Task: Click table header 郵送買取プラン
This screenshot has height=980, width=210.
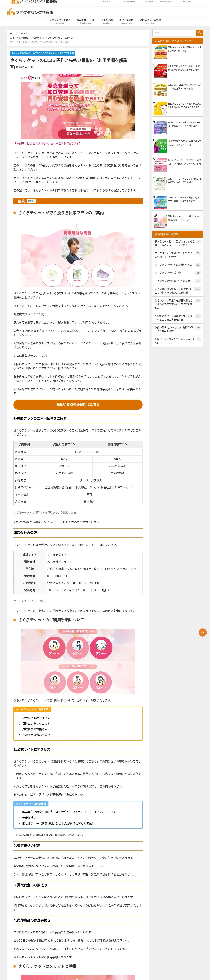Action: pyautogui.click(x=117, y=444)
